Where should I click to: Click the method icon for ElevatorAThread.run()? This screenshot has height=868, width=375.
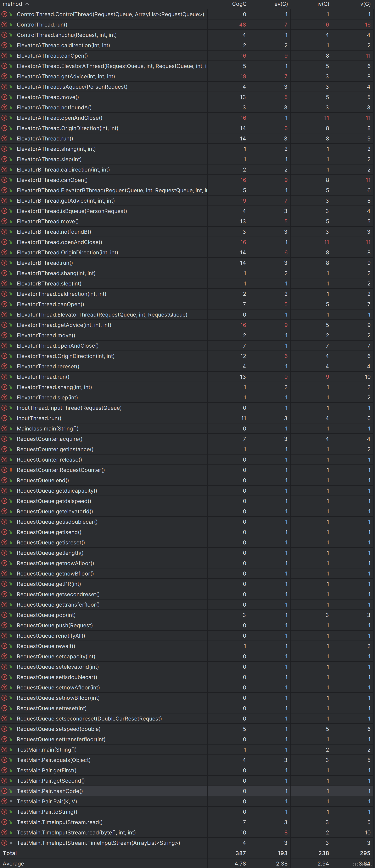4,139
